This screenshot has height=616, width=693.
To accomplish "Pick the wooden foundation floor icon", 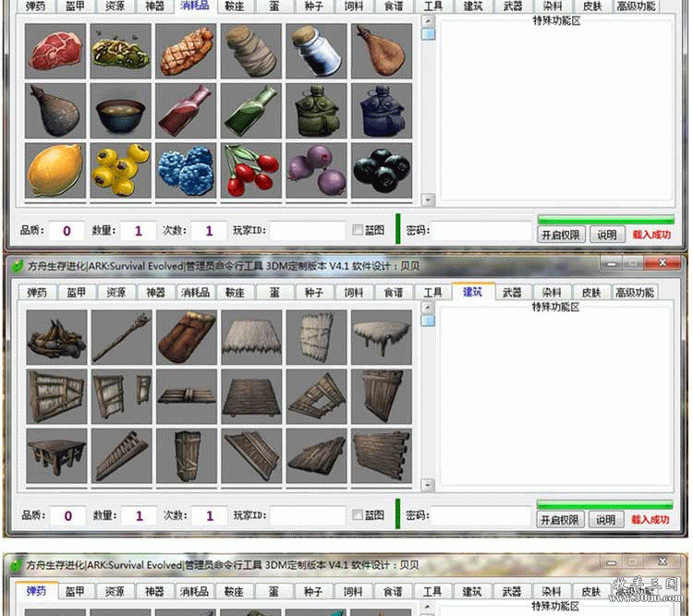I will point(251,396).
